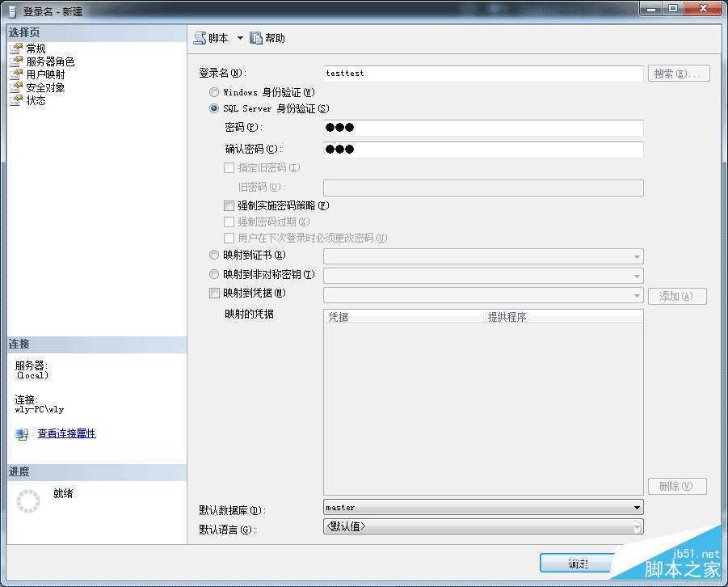Click the 凭据 column header
Viewport: 728px width, 587px height.
(403, 317)
